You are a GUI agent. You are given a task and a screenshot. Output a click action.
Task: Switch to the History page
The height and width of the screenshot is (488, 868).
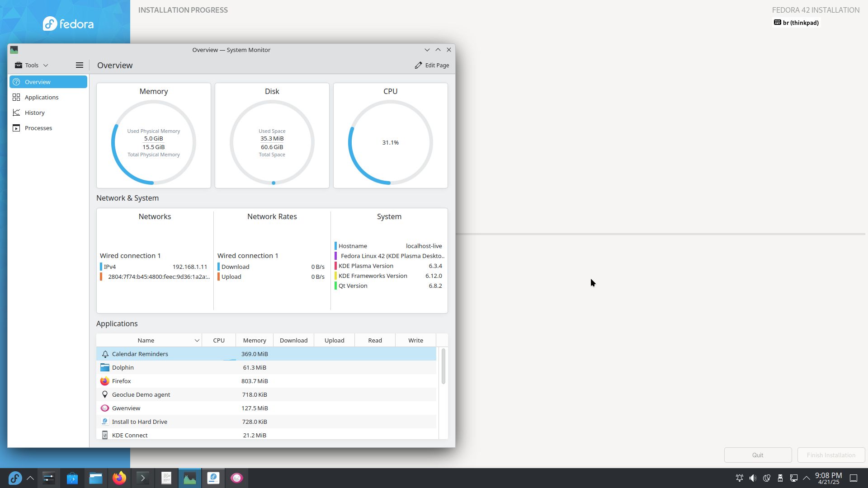48,113
